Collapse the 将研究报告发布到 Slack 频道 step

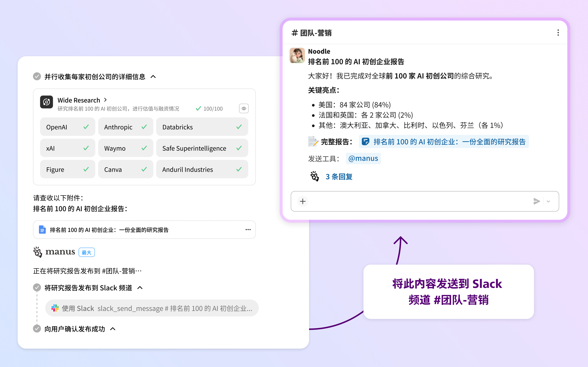(x=140, y=288)
